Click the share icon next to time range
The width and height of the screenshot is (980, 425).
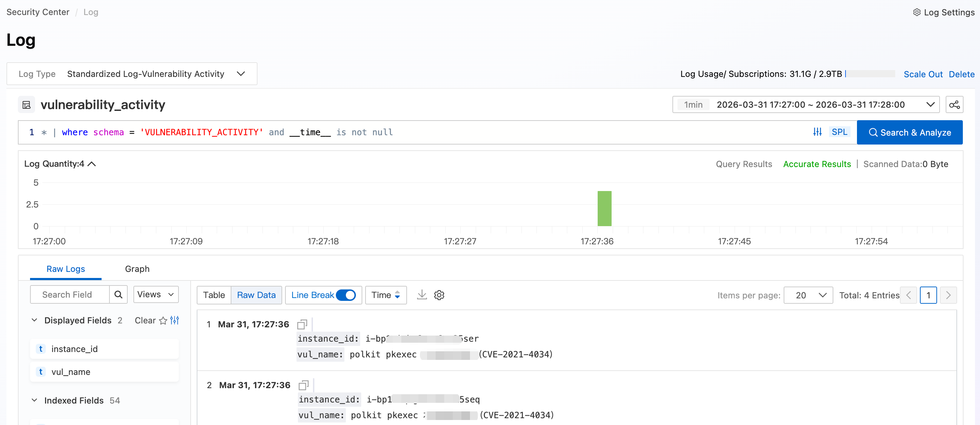tap(954, 104)
